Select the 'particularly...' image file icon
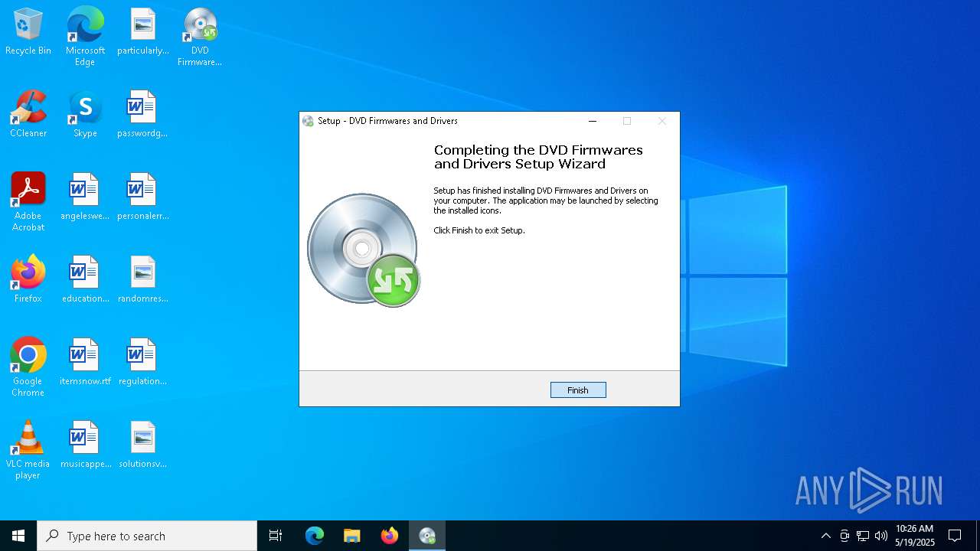The width and height of the screenshot is (980, 551). tap(143, 33)
